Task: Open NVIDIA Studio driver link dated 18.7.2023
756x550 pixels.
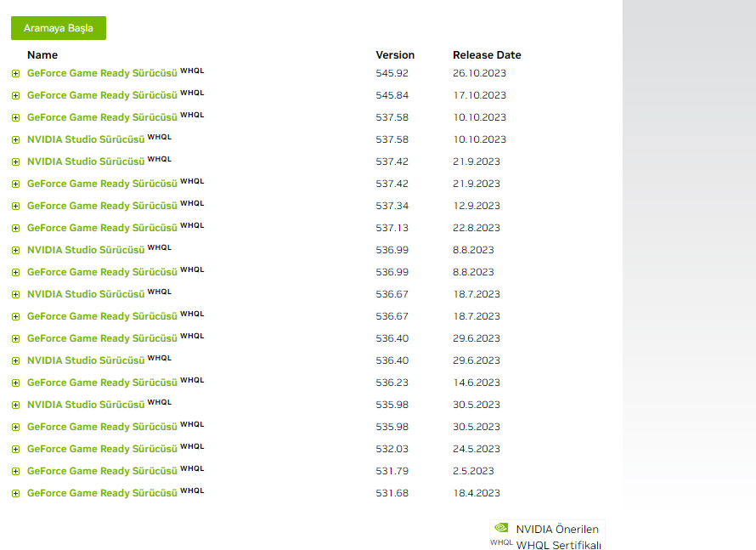Action: point(86,294)
